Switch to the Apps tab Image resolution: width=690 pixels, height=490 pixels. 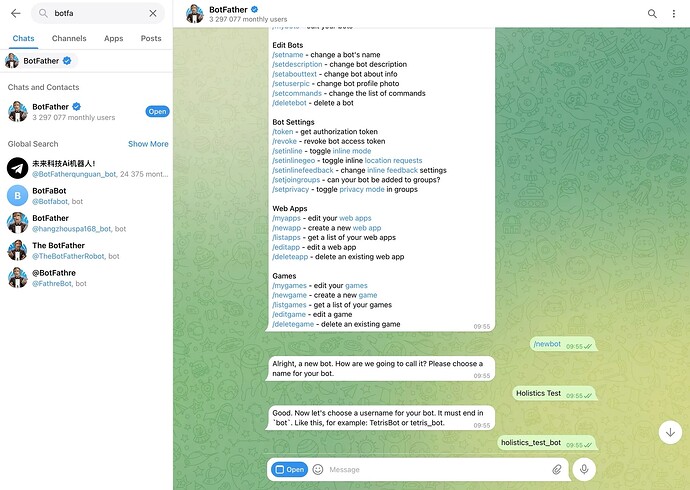114,38
